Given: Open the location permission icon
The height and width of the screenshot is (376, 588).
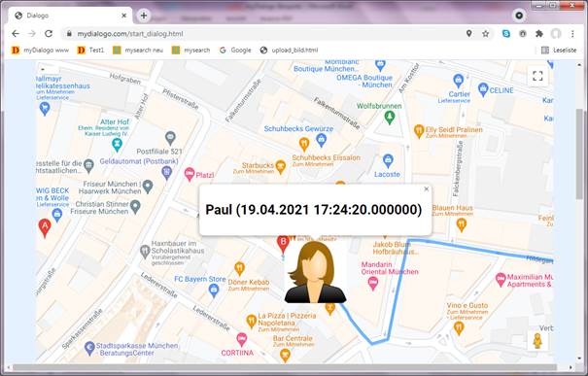Looking at the screenshot, I should 468,34.
